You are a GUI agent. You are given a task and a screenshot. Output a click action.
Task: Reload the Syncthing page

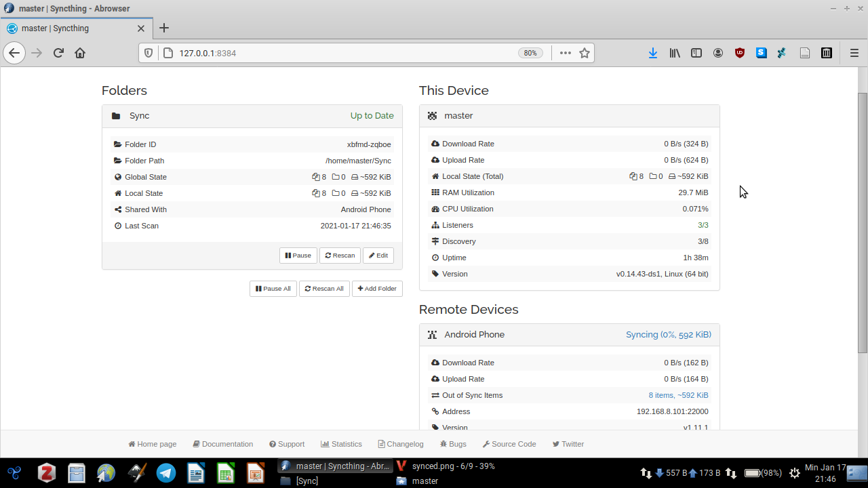tap(58, 53)
